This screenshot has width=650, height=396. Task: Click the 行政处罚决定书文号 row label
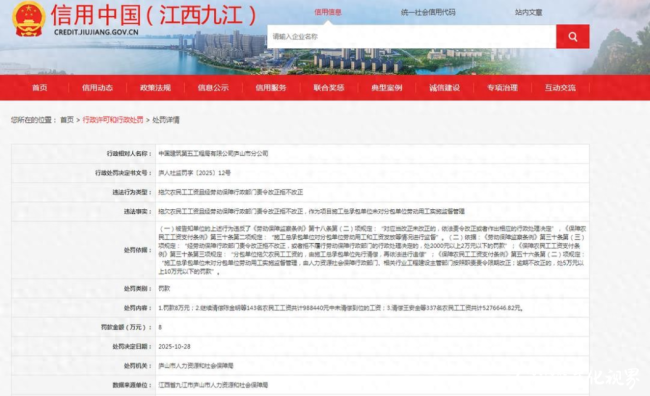click(123, 173)
